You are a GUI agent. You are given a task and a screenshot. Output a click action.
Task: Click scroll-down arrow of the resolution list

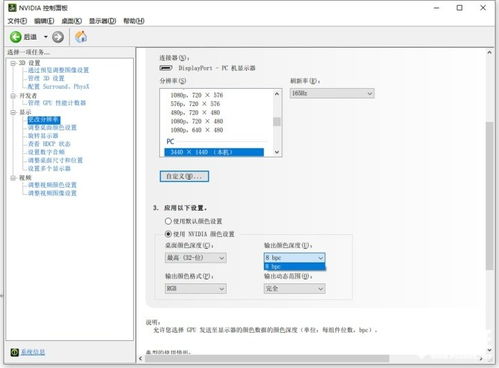coord(277,152)
